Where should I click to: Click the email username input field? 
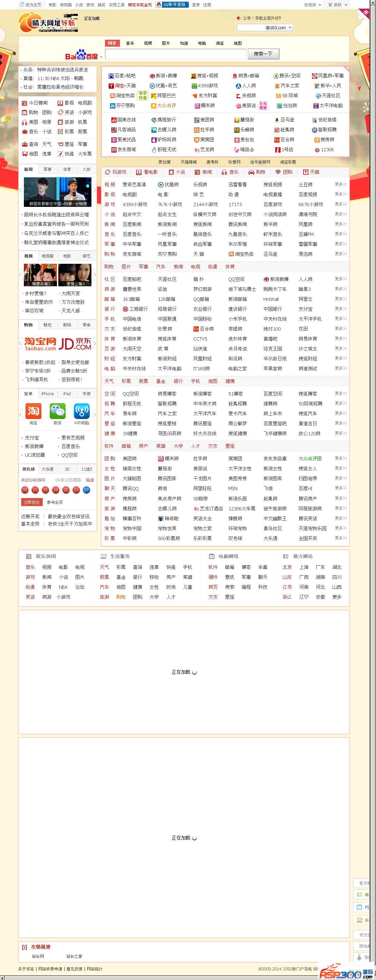[251, 27]
